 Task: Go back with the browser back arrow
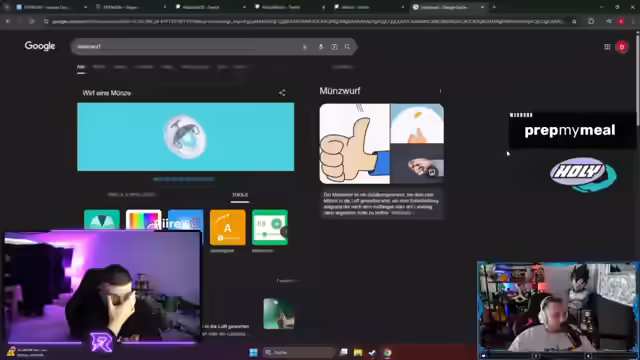point(7,21)
